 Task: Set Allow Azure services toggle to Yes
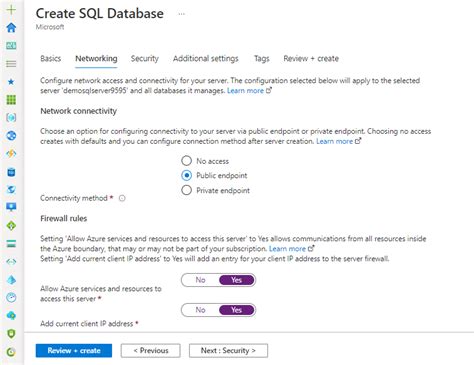click(237, 280)
